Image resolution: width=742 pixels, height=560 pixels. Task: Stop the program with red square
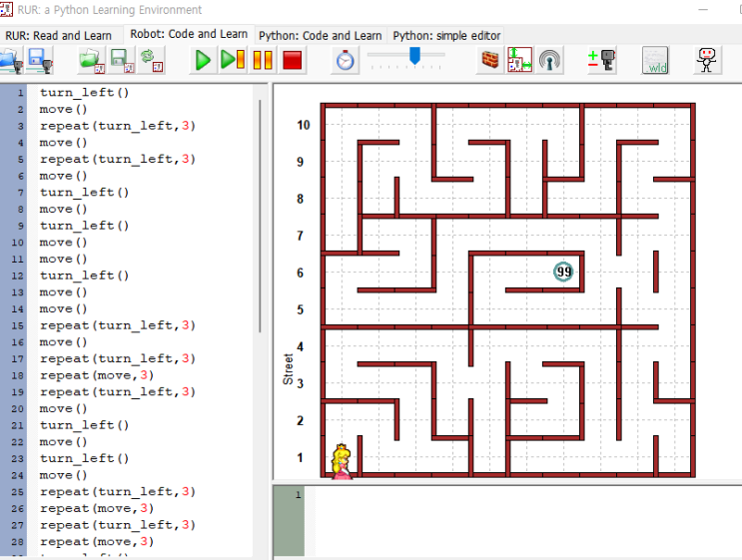pos(292,61)
